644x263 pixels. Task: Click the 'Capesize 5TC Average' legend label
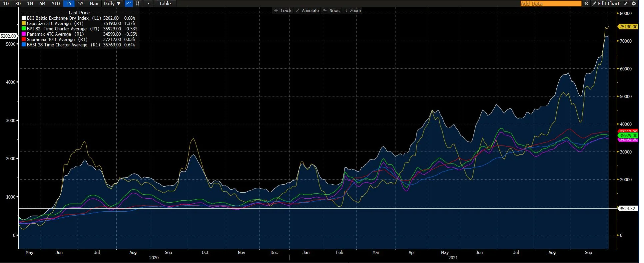click(x=49, y=23)
